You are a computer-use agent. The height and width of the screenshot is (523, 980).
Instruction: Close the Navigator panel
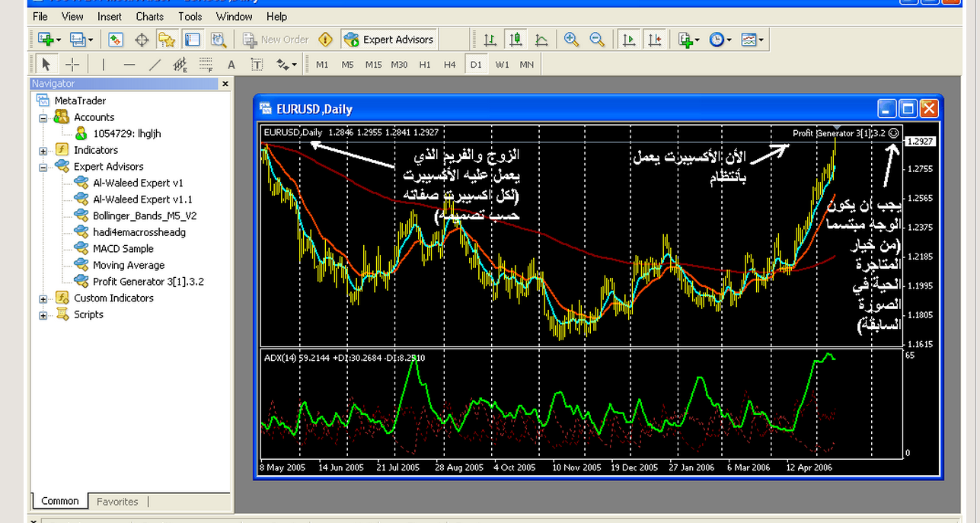click(225, 84)
